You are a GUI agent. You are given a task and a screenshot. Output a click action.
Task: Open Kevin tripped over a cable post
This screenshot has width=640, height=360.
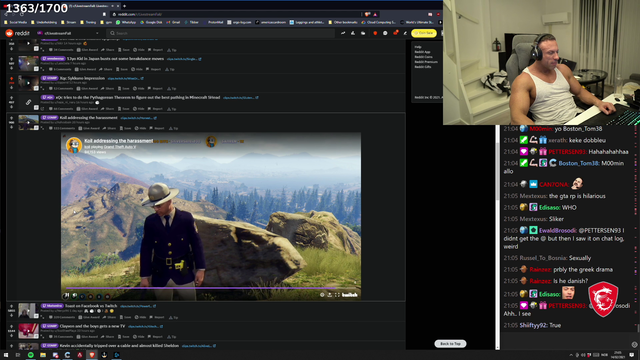(x=119, y=346)
